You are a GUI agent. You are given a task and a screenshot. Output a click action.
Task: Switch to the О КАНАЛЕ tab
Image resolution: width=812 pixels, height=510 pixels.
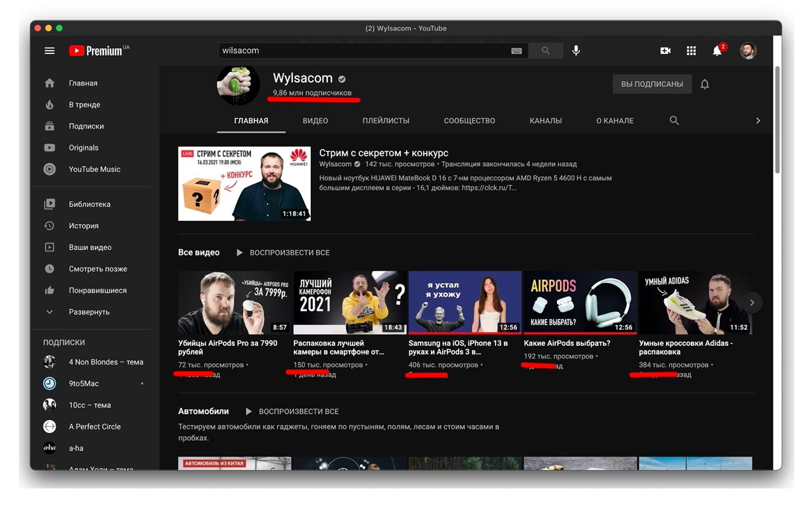coord(615,121)
